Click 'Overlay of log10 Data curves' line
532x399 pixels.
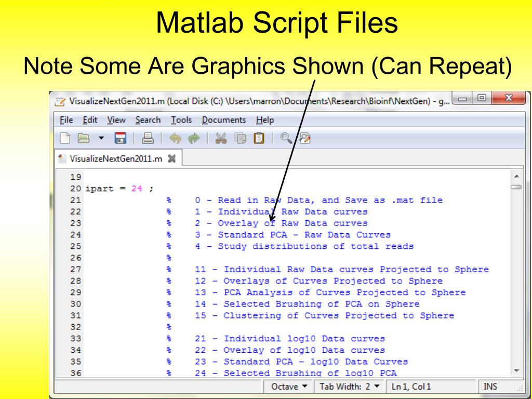pos(290,350)
